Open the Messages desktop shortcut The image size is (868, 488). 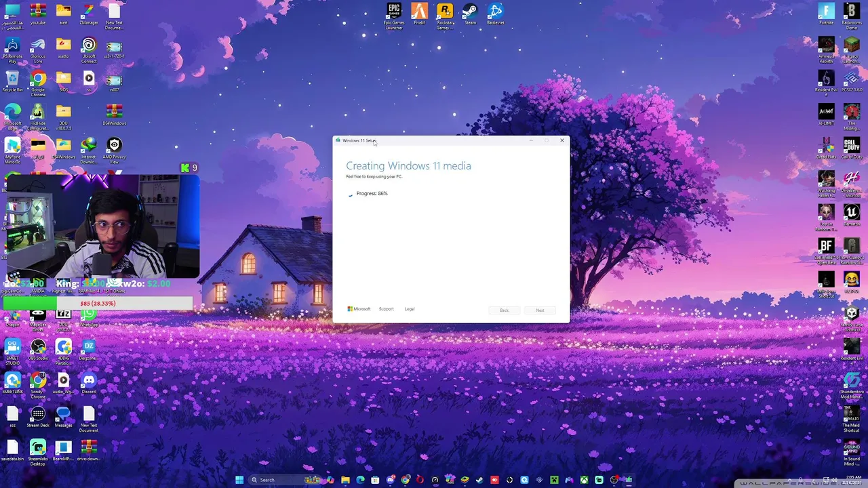pyautogui.click(x=63, y=418)
